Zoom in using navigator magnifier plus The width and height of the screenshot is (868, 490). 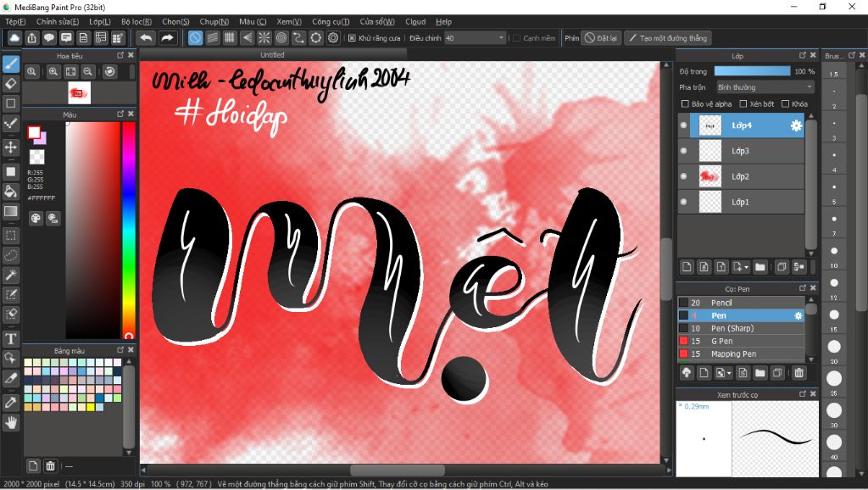pyautogui.click(x=53, y=71)
